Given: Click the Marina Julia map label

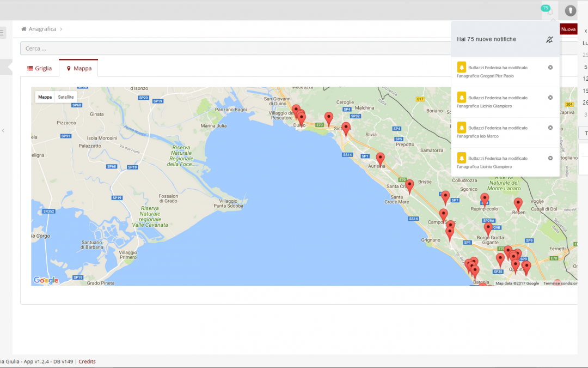Looking at the screenshot, I should (x=213, y=126).
